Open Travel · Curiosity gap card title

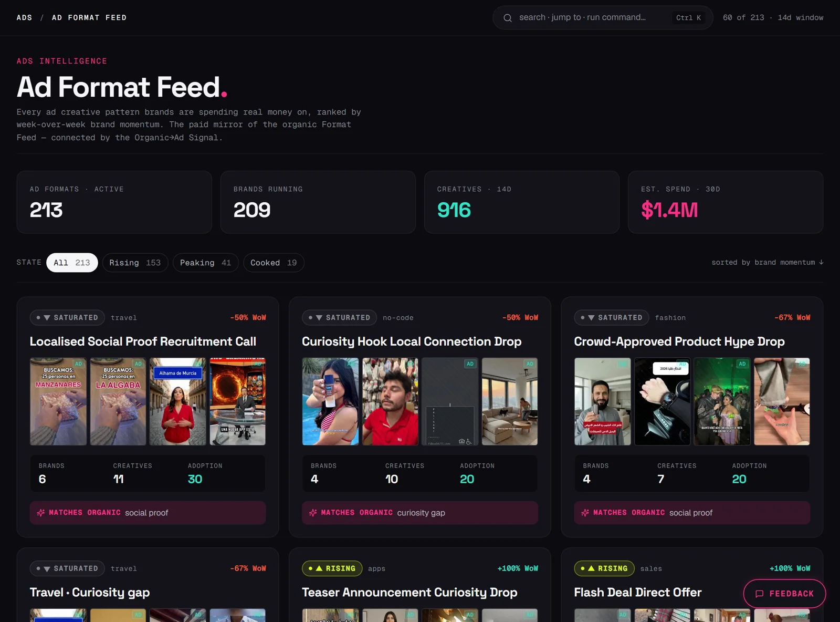point(90,593)
